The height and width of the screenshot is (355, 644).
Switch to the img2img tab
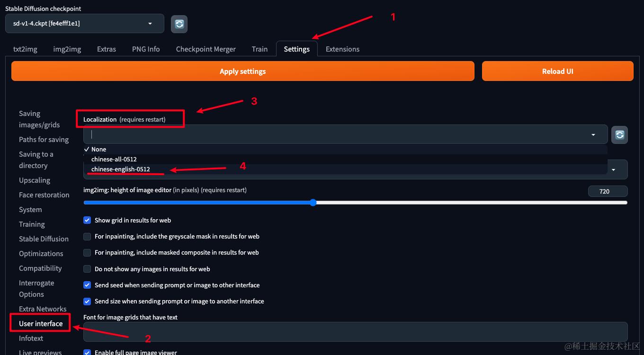click(67, 49)
